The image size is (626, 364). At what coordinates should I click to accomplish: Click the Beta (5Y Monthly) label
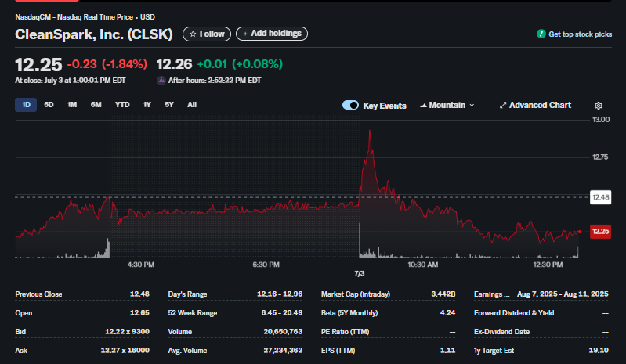pyautogui.click(x=349, y=313)
